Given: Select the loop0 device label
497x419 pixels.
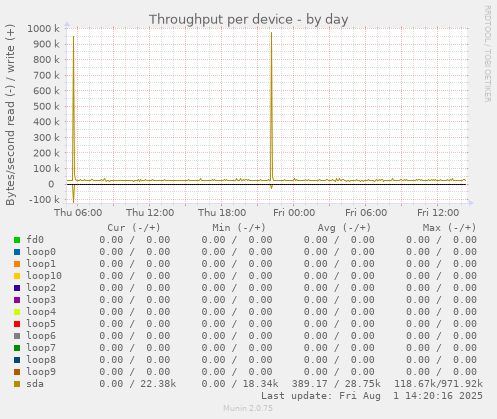Looking at the screenshot, I should [41, 252].
